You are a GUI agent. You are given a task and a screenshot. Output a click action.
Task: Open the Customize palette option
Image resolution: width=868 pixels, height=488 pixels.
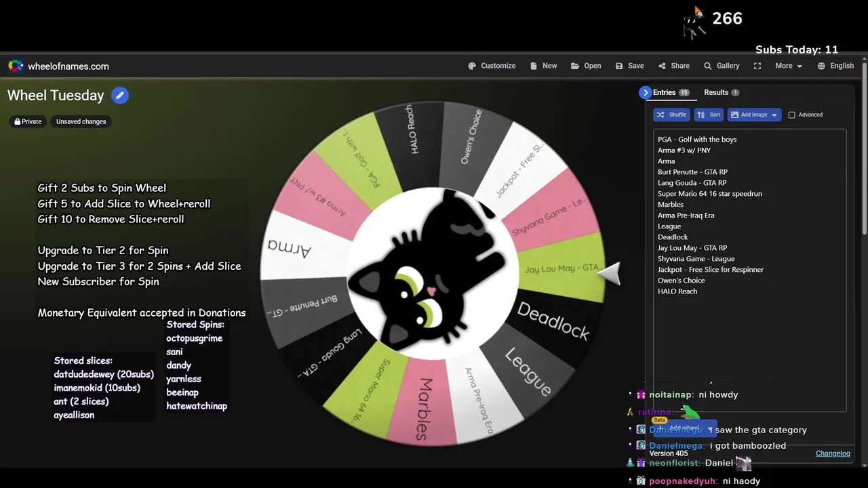492,66
